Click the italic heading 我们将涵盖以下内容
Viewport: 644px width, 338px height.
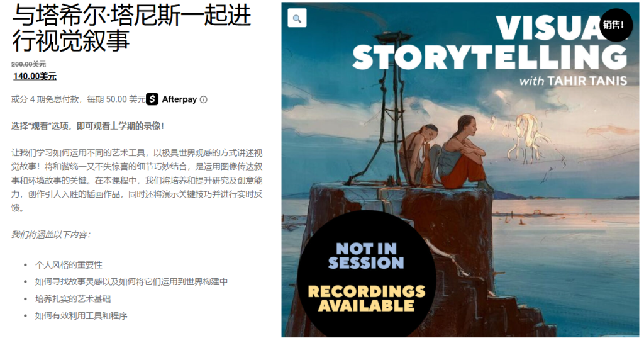pyautogui.click(x=51, y=234)
